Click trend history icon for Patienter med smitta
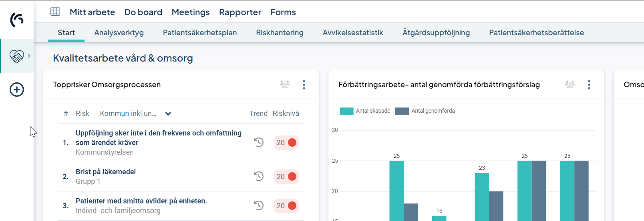 pyautogui.click(x=259, y=205)
